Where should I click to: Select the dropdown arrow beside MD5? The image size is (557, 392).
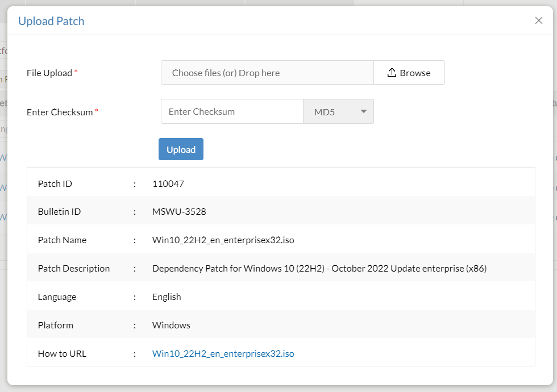[x=363, y=111]
